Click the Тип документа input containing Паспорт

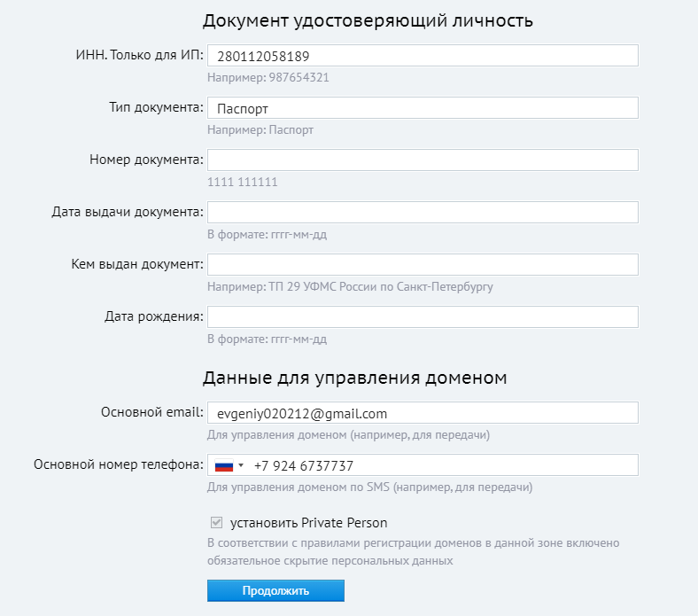point(423,108)
